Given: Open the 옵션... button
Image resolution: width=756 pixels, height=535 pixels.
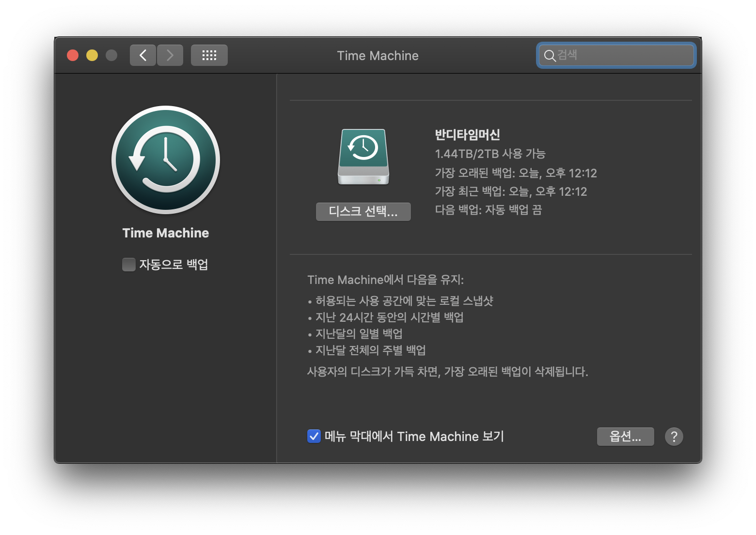Looking at the screenshot, I should (626, 437).
